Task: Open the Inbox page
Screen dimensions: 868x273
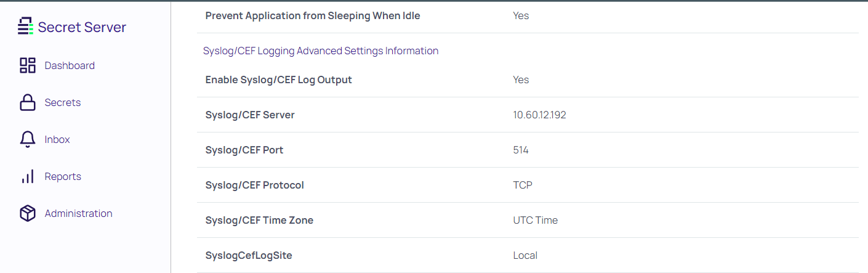Action: pyautogui.click(x=57, y=139)
